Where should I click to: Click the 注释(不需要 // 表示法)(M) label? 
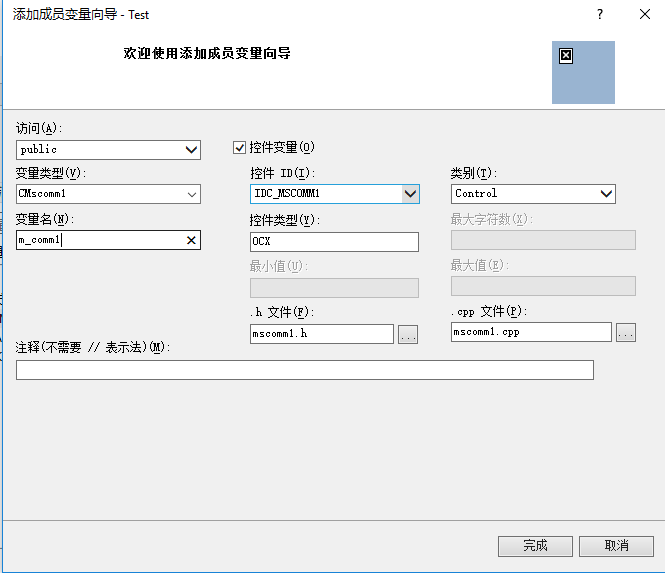[x=93, y=347]
